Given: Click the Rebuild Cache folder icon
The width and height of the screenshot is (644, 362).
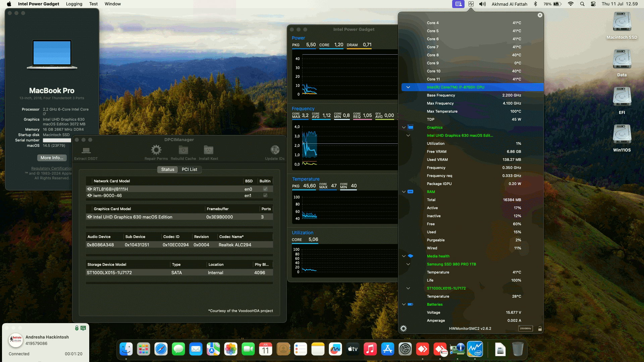Looking at the screenshot, I should [x=183, y=150].
